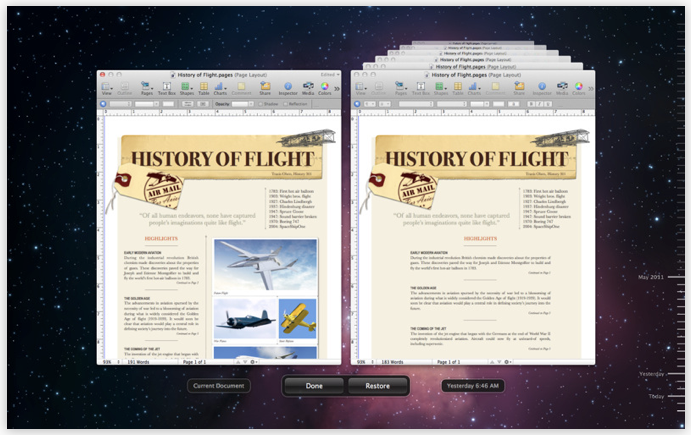
Task: Click '191 Words' in current document status bar
Action: pos(138,362)
